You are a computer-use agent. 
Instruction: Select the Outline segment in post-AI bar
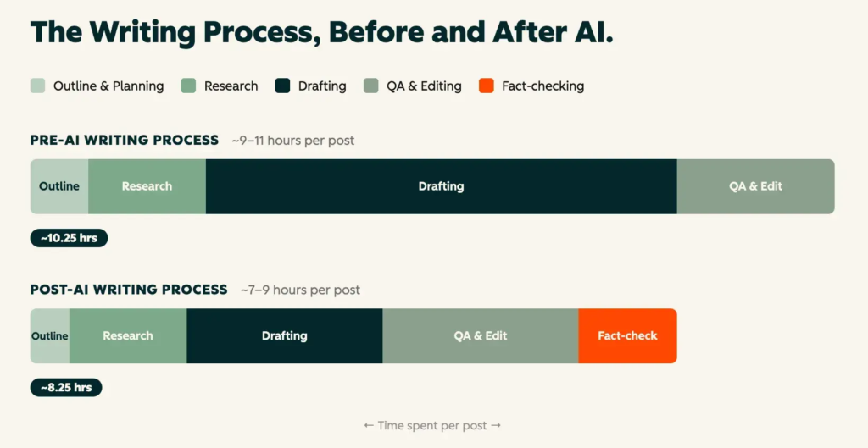click(50, 335)
